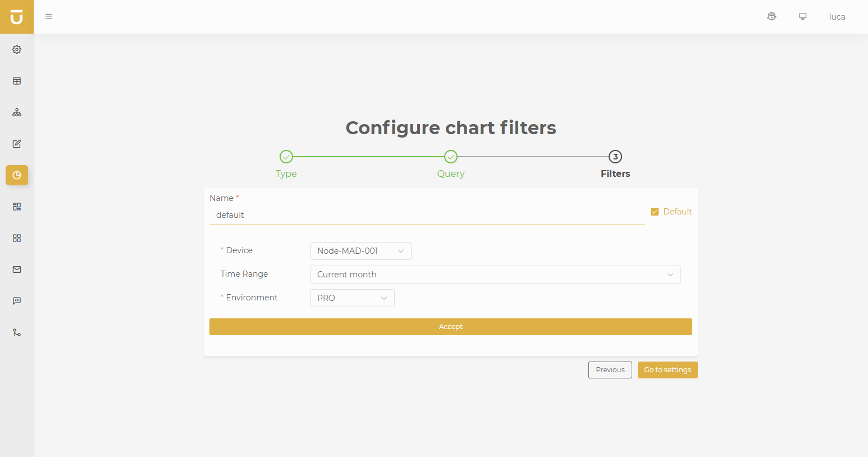Image resolution: width=868 pixels, height=457 pixels.
Task: Open the chat message icon in sidebar
Action: pos(17,301)
